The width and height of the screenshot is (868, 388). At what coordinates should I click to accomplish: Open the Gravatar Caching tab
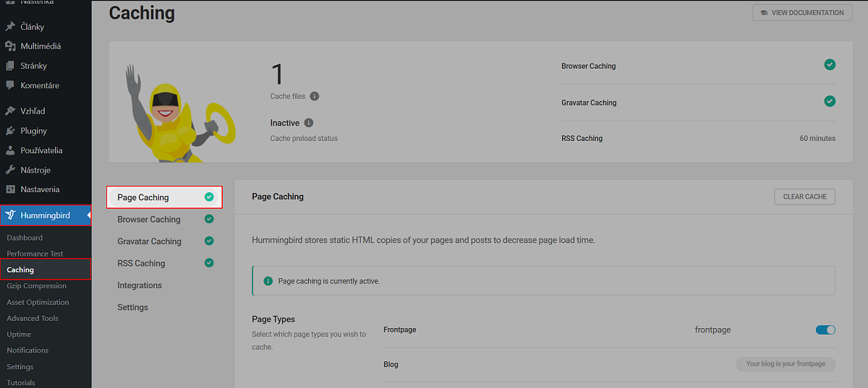149,241
